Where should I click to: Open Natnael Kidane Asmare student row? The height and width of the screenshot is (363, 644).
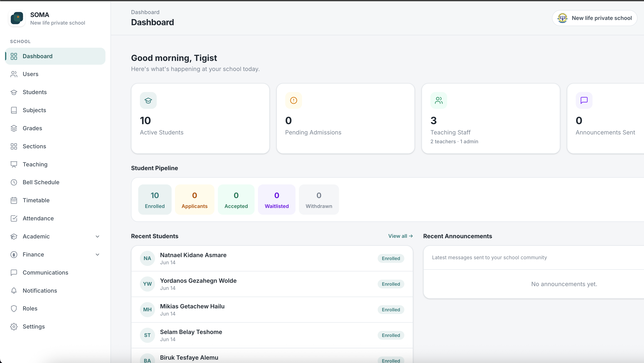272,259
